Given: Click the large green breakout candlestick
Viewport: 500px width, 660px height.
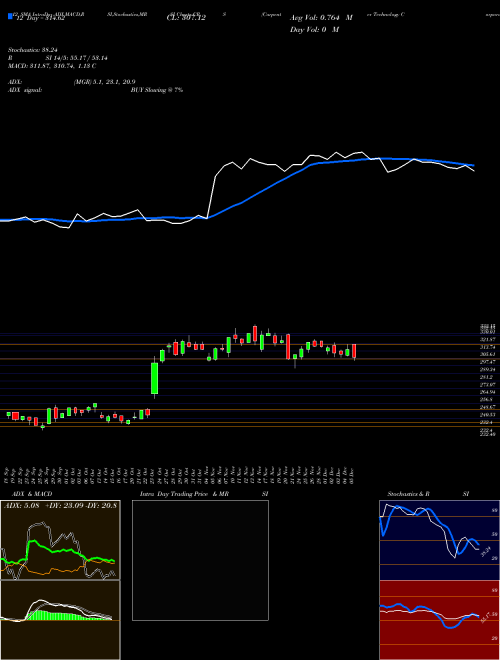Looking at the screenshot, I should (x=154, y=378).
